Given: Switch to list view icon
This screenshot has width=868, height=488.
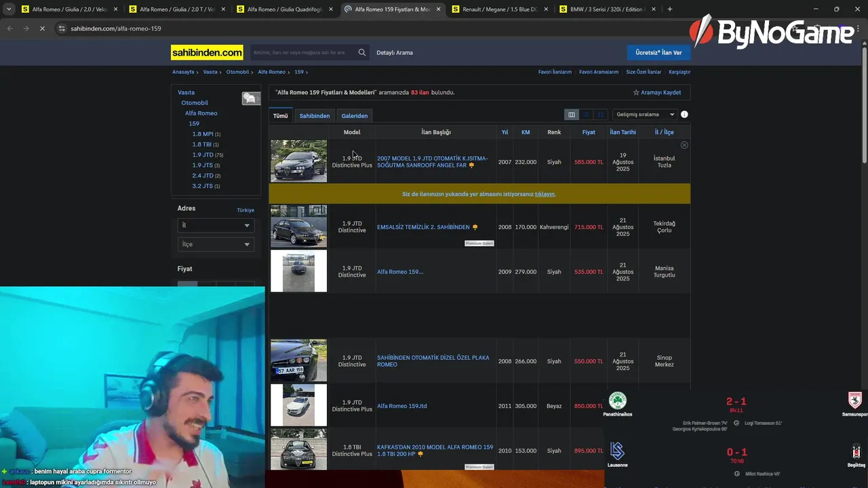Looking at the screenshot, I should (587, 115).
